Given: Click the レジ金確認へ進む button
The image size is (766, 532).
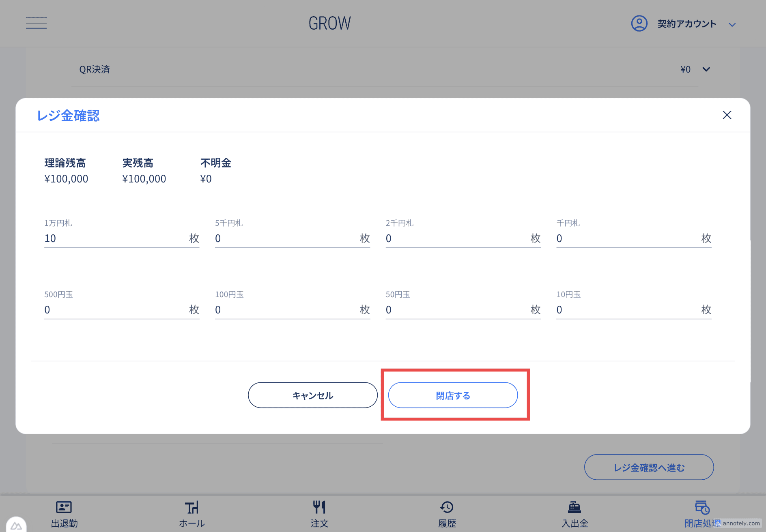Looking at the screenshot, I should tap(649, 468).
